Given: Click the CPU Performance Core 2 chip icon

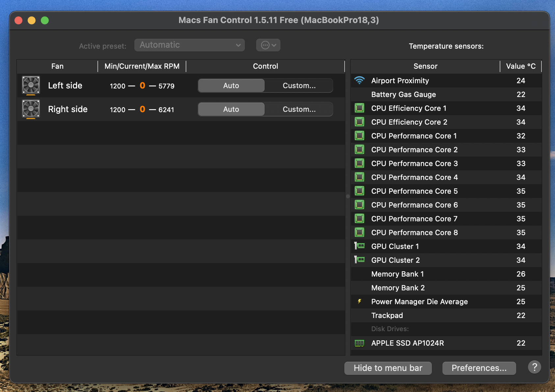Looking at the screenshot, I should (x=359, y=150).
